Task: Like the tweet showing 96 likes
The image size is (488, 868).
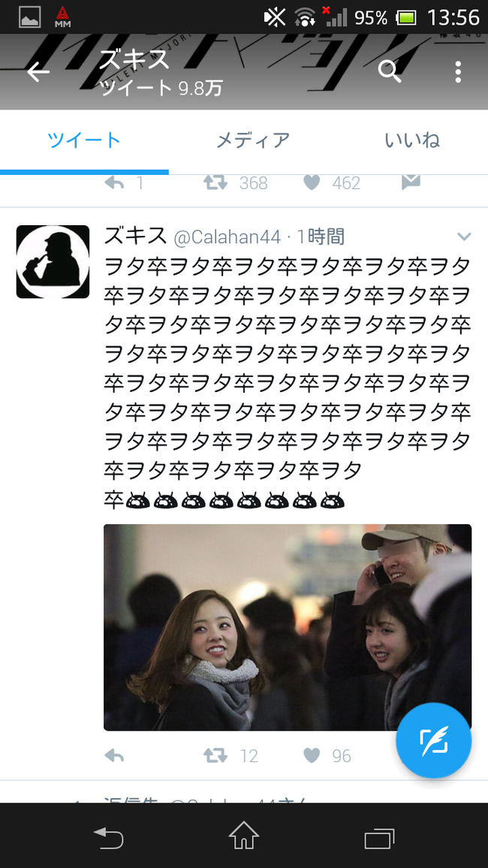Action: tap(312, 755)
